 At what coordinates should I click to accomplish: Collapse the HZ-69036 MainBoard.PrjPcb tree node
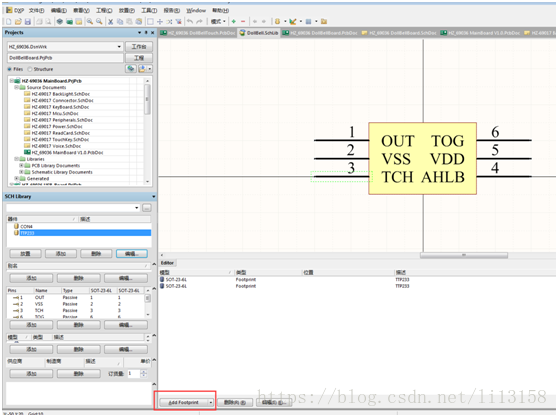point(11,81)
